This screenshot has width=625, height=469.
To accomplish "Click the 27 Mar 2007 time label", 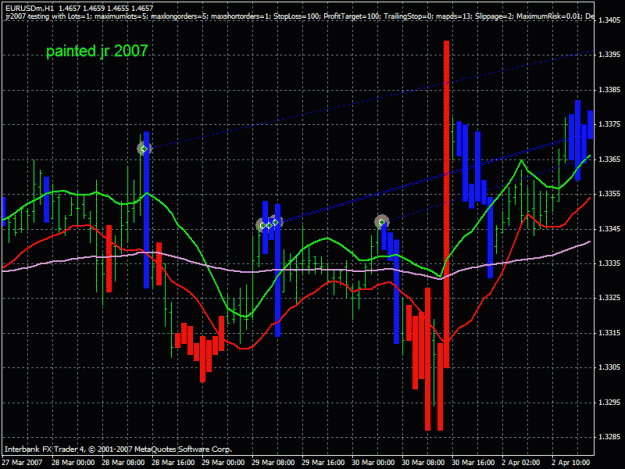I will [22, 463].
